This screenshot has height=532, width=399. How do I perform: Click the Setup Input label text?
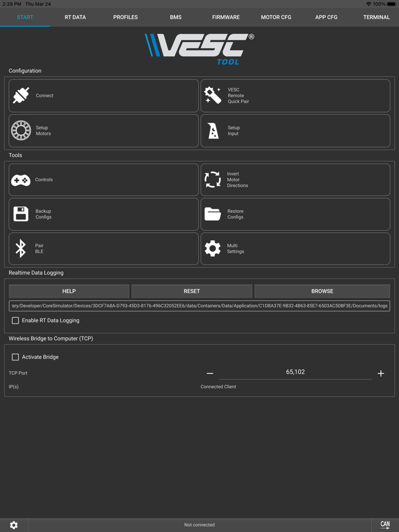point(234,130)
